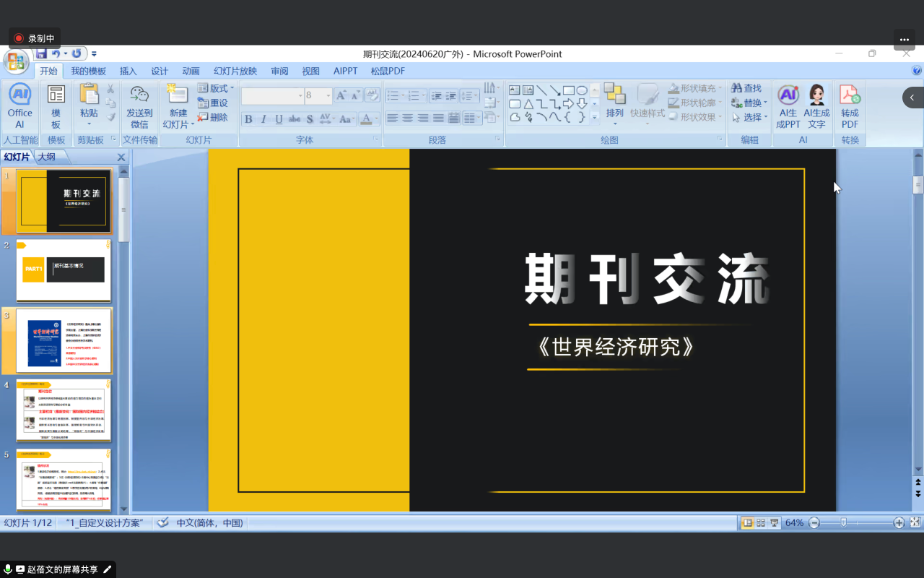The height and width of the screenshot is (578, 924).
Task: Open the 版式 layout dropdown
Action: pos(216,88)
